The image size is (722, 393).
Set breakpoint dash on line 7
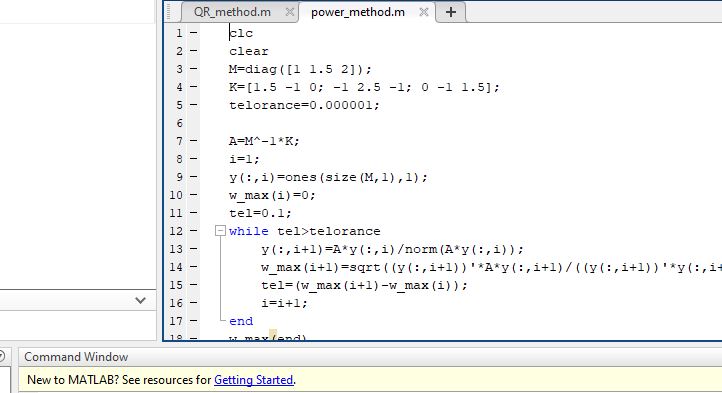click(x=193, y=141)
